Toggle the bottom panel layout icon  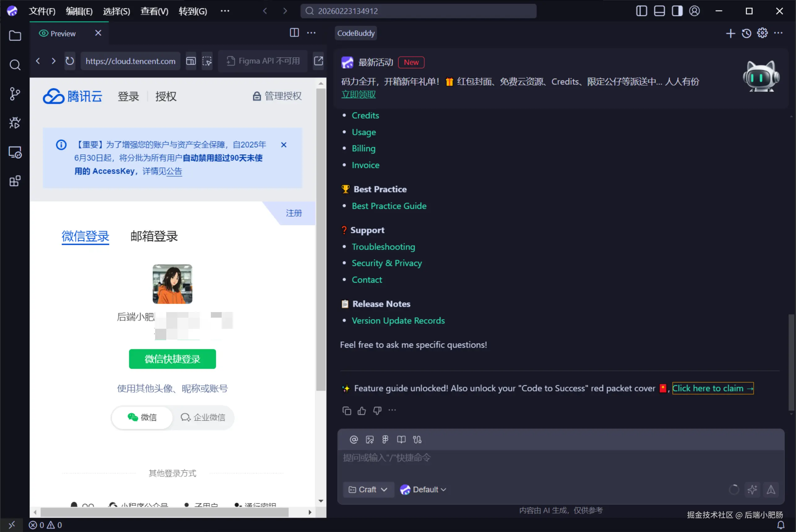pyautogui.click(x=659, y=11)
